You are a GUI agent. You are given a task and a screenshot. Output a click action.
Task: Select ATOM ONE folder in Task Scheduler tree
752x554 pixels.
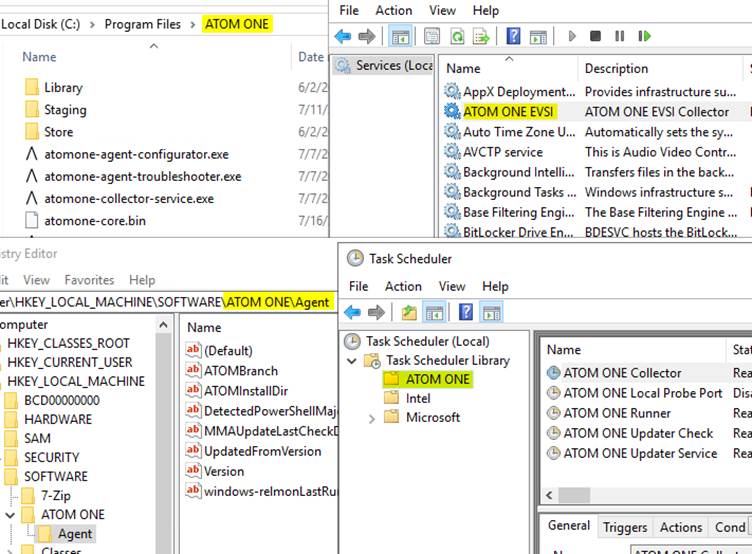click(428, 379)
